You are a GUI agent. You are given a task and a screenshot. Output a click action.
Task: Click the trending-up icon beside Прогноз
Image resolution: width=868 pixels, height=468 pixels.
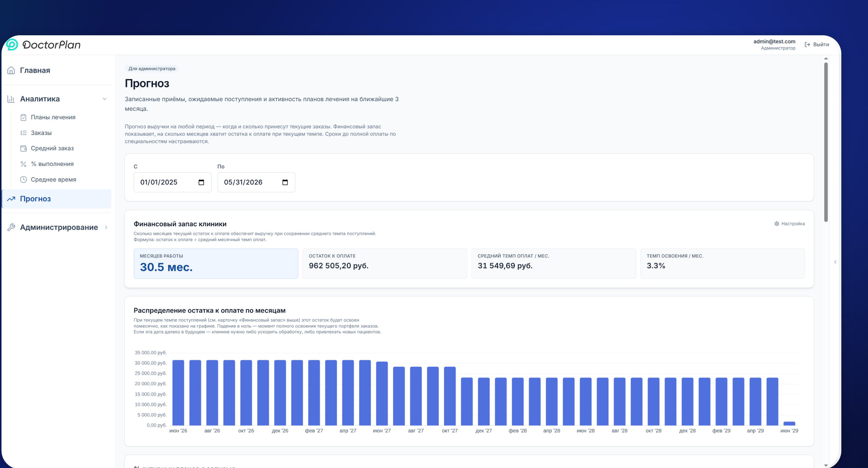click(11, 199)
